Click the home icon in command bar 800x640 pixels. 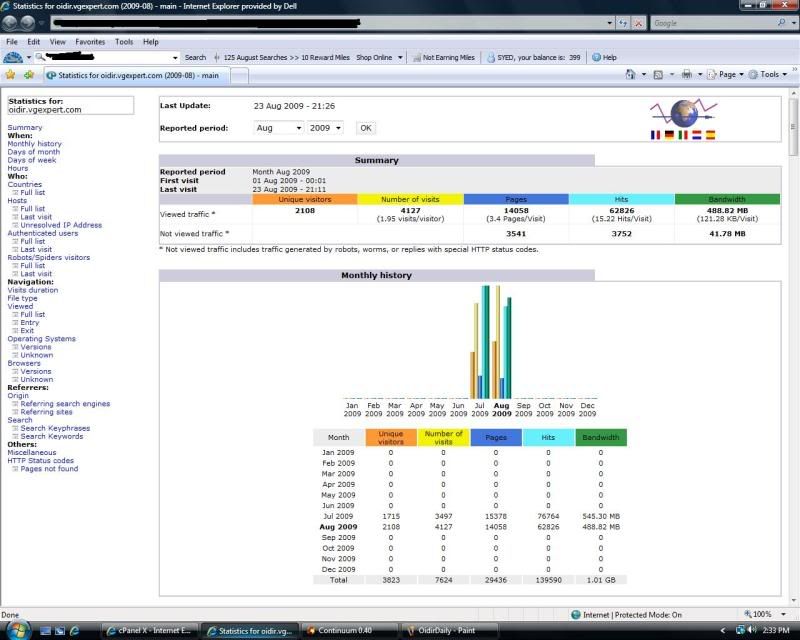[x=631, y=74]
